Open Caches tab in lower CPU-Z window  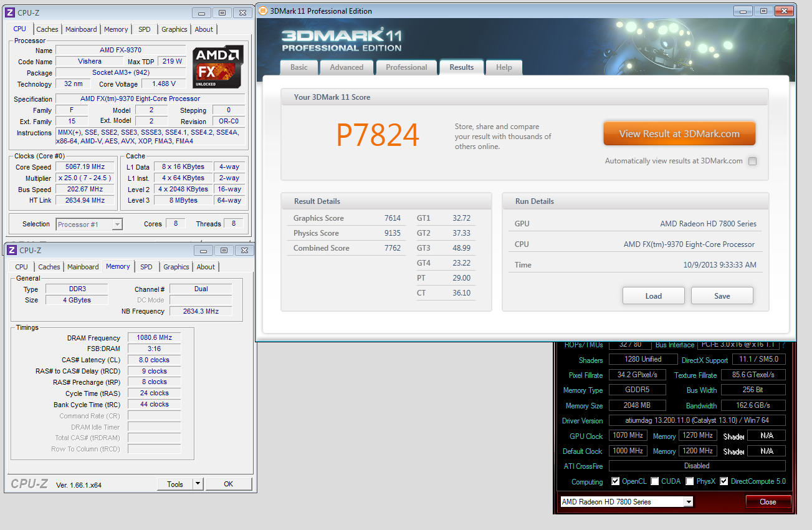coord(49,267)
